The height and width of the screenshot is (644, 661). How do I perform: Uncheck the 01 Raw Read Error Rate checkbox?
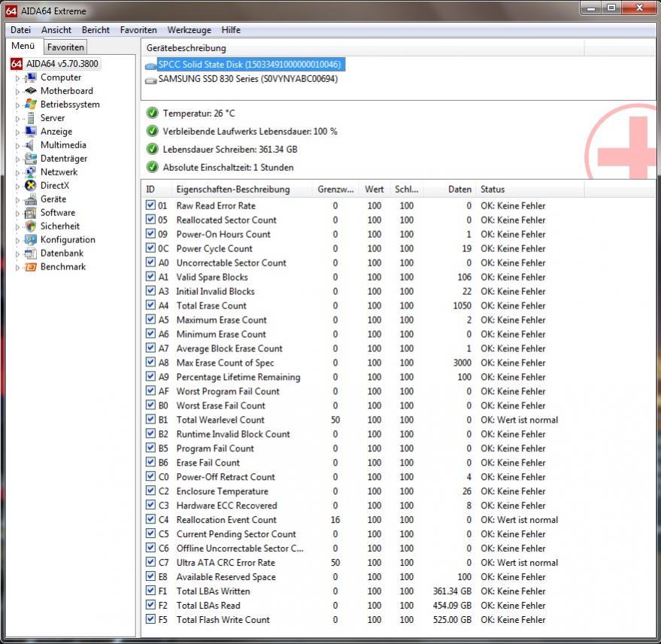pos(150,205)
